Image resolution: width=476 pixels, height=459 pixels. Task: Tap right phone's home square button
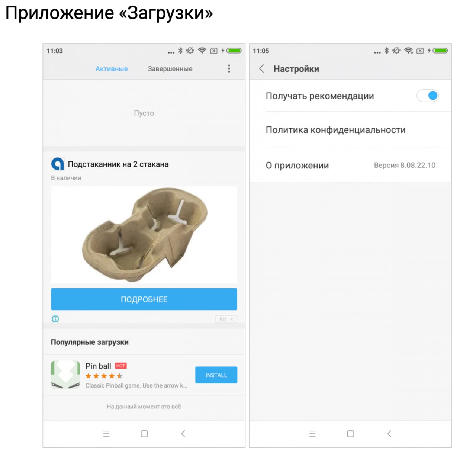350,434
